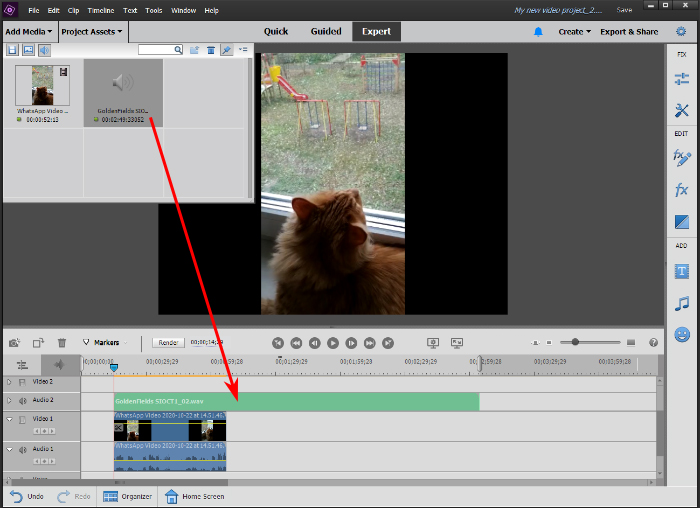Screen dimensions: 700x508
Task: Open the Tools wrench icon in right sidebar
Action: (x=682, y=110)
